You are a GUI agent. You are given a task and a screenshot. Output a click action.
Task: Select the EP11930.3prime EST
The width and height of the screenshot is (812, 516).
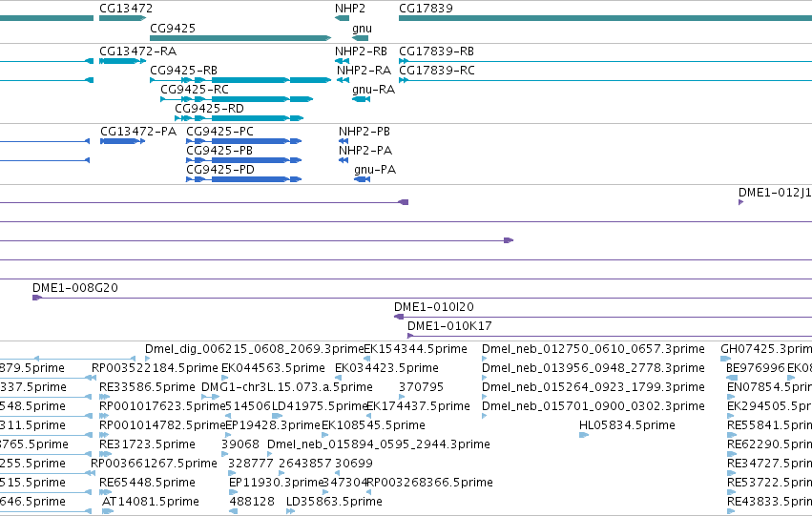pyautogui.click(x=276, y=483)
